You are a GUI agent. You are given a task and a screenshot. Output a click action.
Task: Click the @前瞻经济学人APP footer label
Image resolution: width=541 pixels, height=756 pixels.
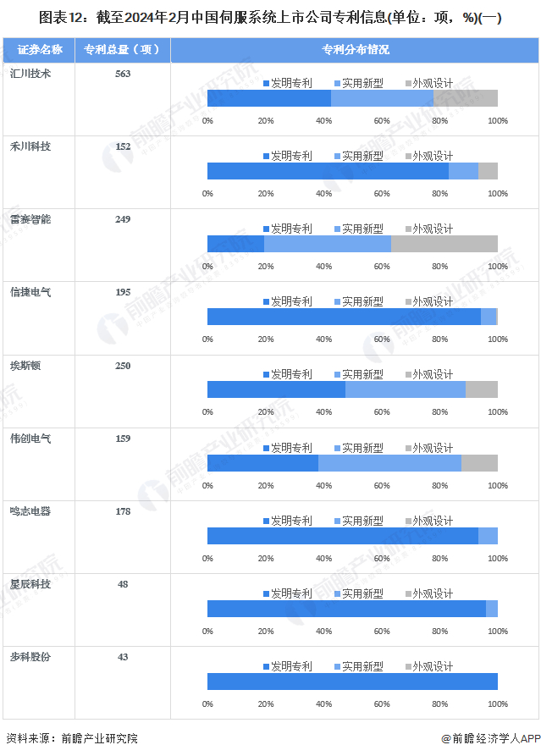pos(489,738)
